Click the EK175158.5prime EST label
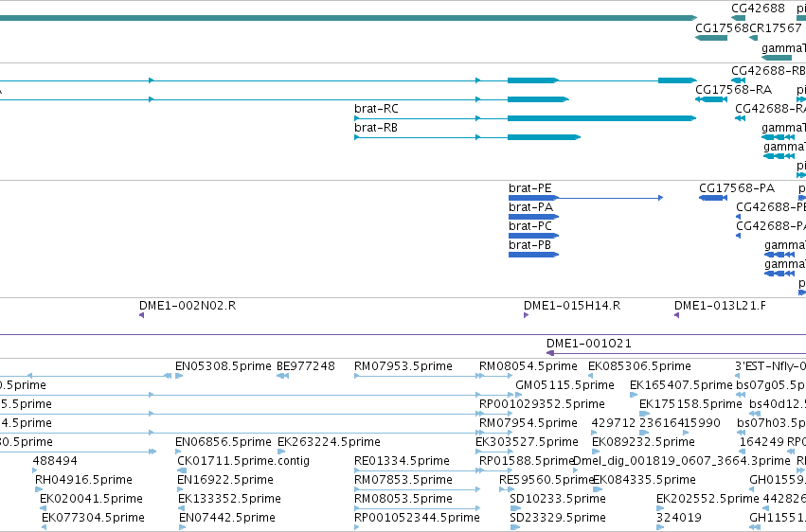This screenshot has width=806, height=532. [x=690, y=404]
